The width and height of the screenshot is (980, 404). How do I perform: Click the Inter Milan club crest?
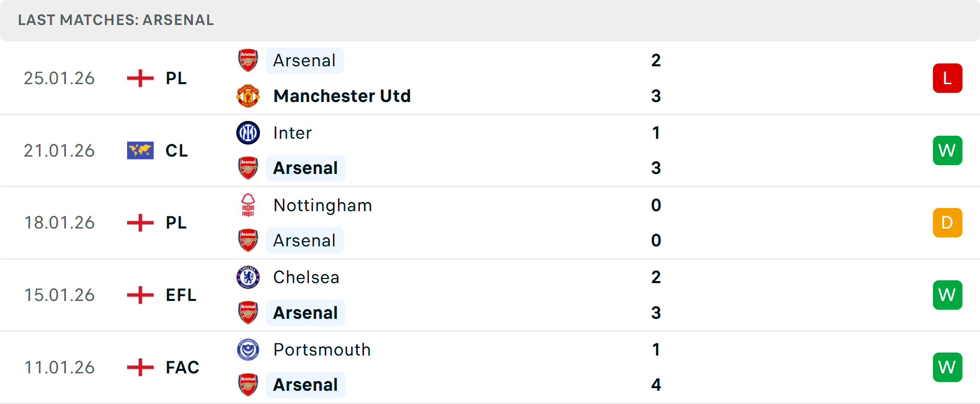[248, 133]
